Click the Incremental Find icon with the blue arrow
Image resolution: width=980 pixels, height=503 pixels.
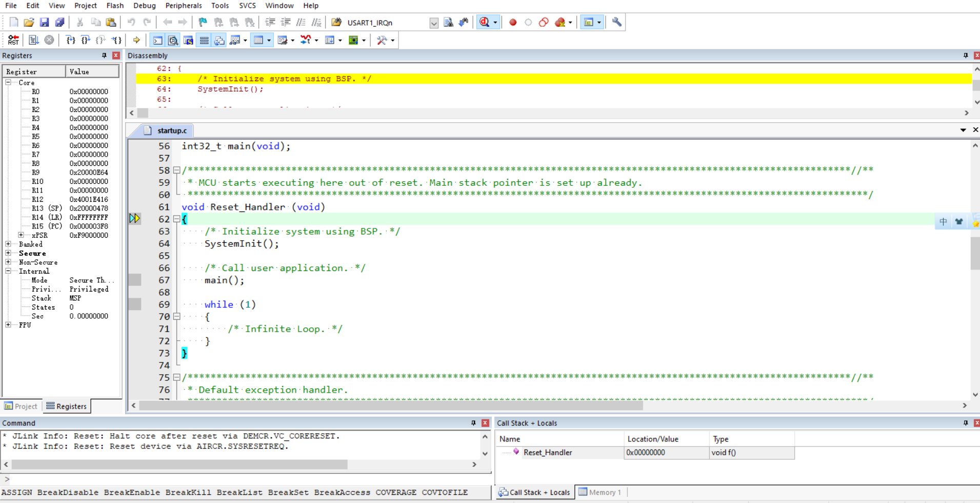point(464,22)
